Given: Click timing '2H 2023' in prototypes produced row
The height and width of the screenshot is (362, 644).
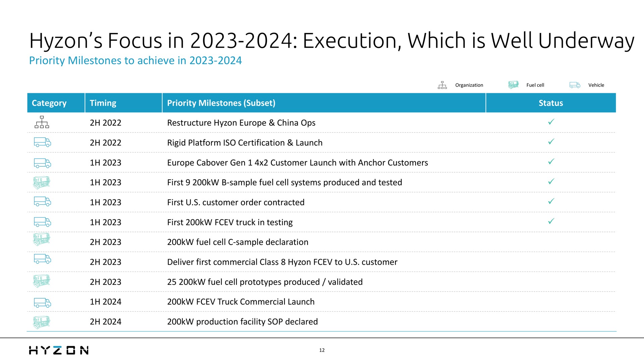Looking at the screenshot, I should pos(105,282).
